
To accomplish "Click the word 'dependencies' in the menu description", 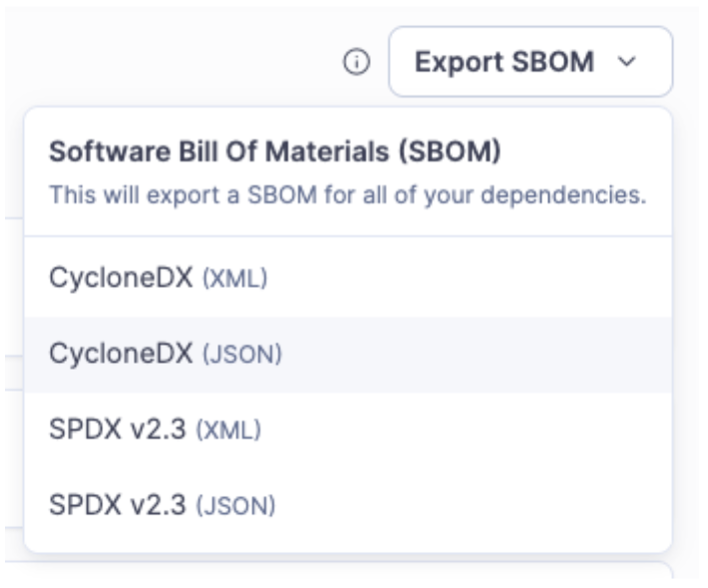I will (583, 195).
